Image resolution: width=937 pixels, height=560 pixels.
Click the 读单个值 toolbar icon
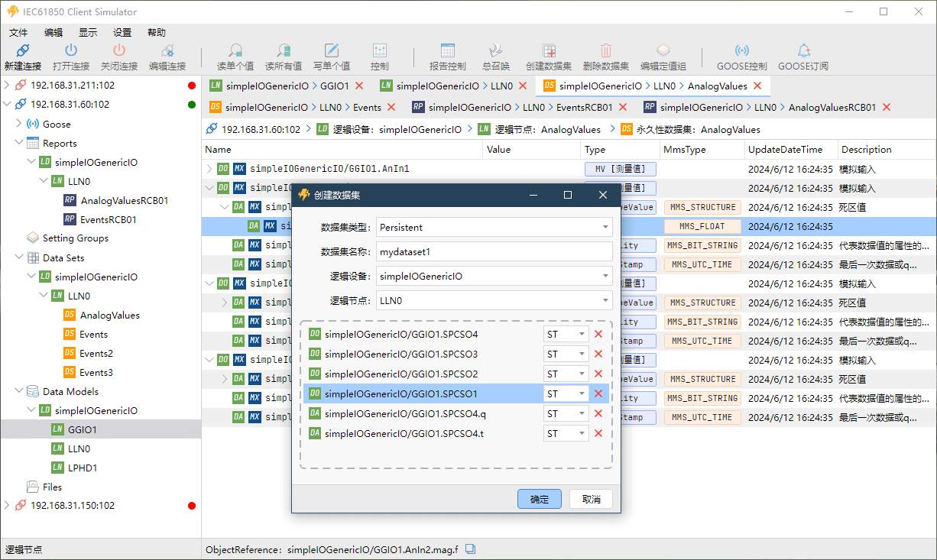235,51
